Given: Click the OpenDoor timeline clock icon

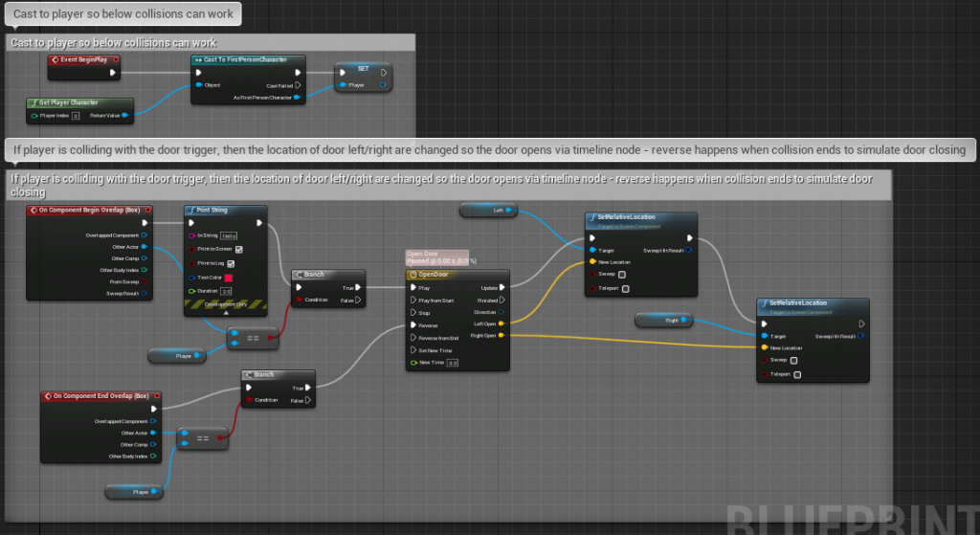Looking at the screenshot, I should 412,274.
